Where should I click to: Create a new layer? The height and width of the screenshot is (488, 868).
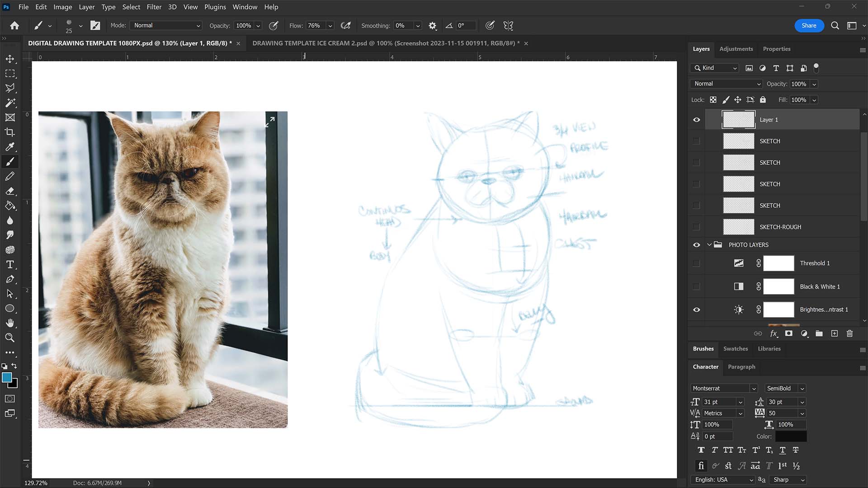835,333
